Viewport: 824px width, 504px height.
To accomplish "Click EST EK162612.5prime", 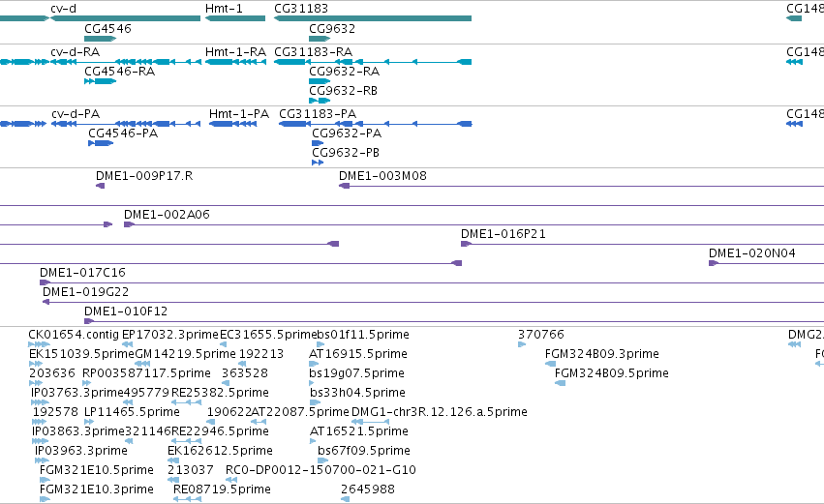I will (173, 460).
